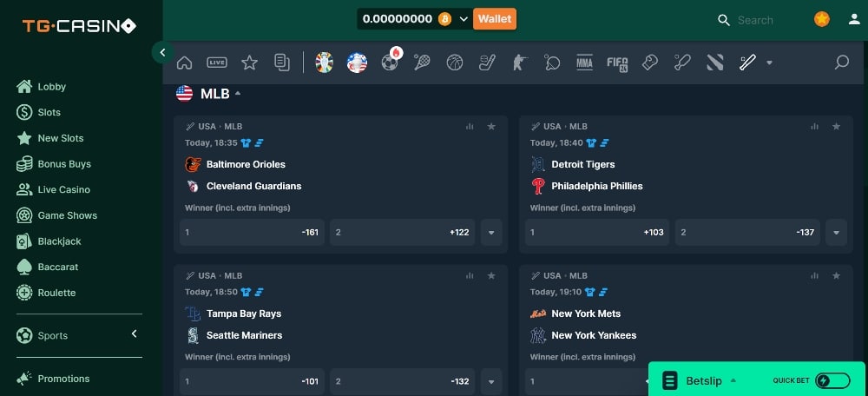Image resolution: width=868 pixels, height=396 pixels.
Task: Select the basketball sport icon
Action: 455,63
